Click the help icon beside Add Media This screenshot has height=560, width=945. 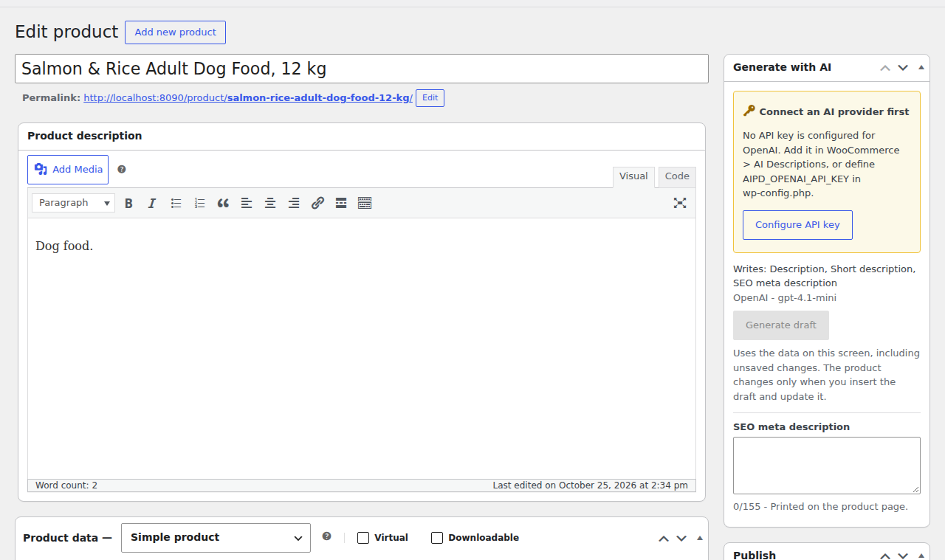point(122,169)
